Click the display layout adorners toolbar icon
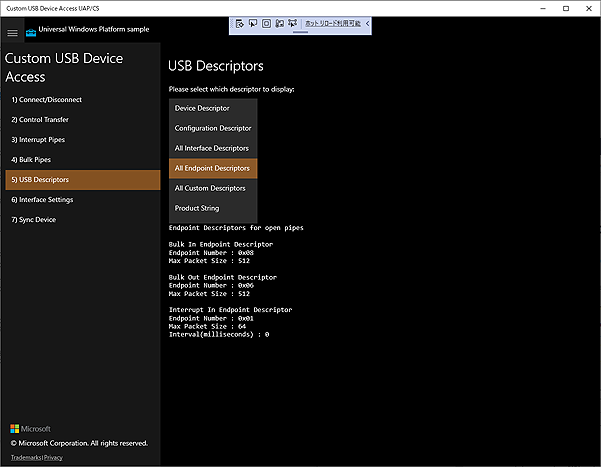Viewport: 601px width, 467px height. click(266, 22)
